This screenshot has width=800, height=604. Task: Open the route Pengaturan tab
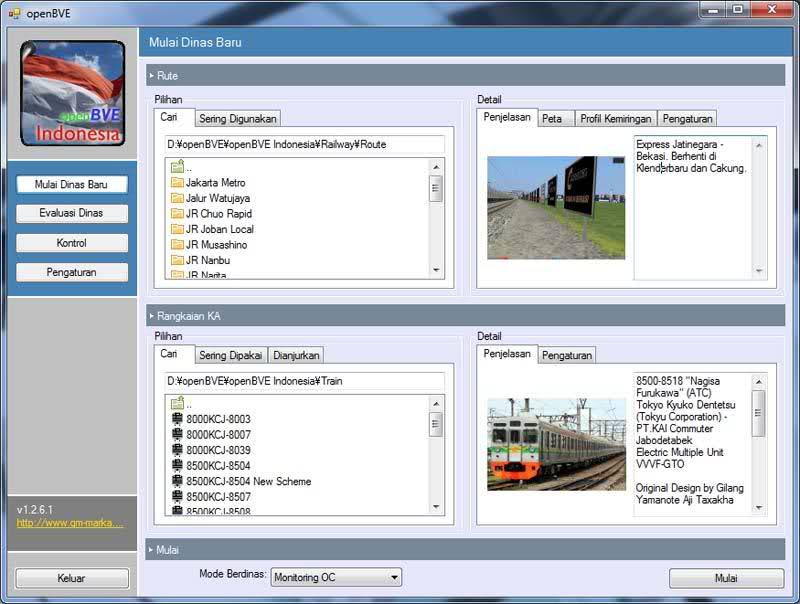(x=687, y=118)
